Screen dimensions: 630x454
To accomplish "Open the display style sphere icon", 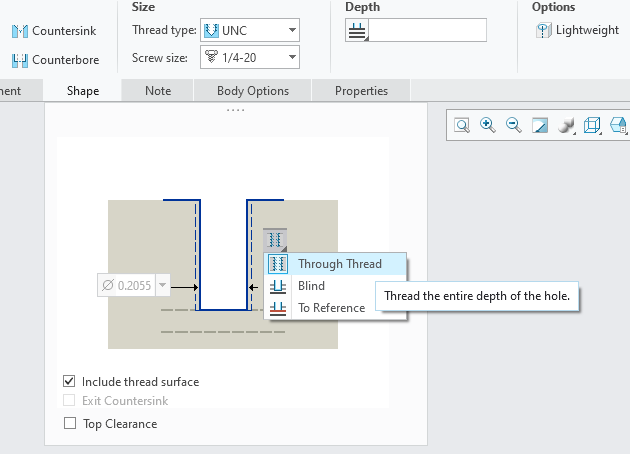I will click(x=566, y=125).
